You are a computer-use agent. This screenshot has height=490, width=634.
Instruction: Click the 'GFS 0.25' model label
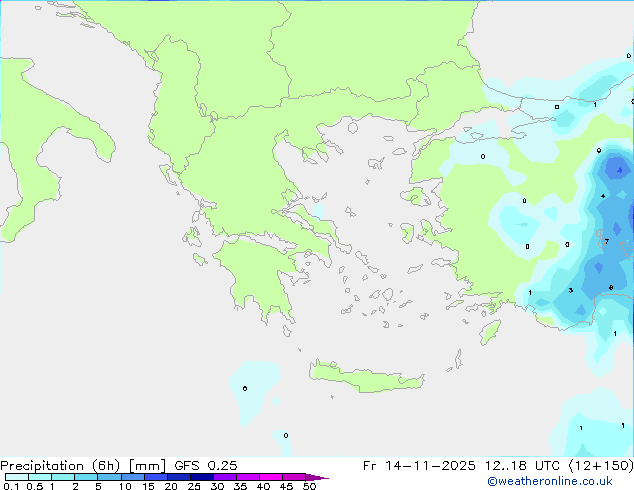click(206, 466)
